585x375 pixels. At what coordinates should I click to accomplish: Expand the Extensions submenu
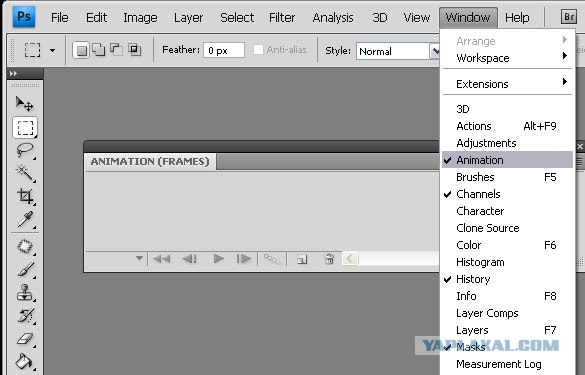(507, 84)
